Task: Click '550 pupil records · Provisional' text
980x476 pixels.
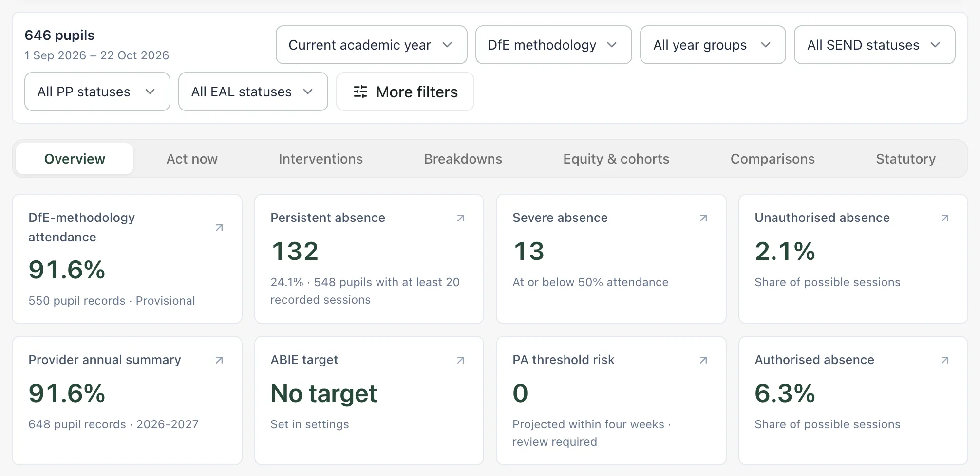Action: coord(112,301)
